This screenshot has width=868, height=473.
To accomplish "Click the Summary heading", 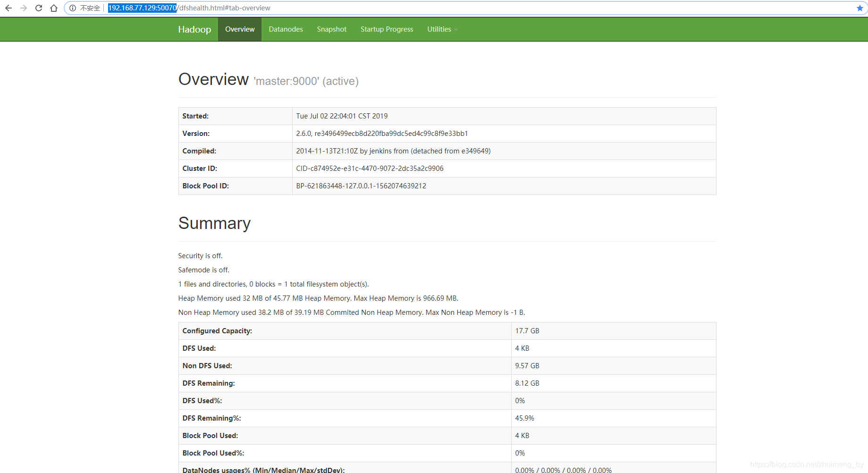I will (214, 223).
